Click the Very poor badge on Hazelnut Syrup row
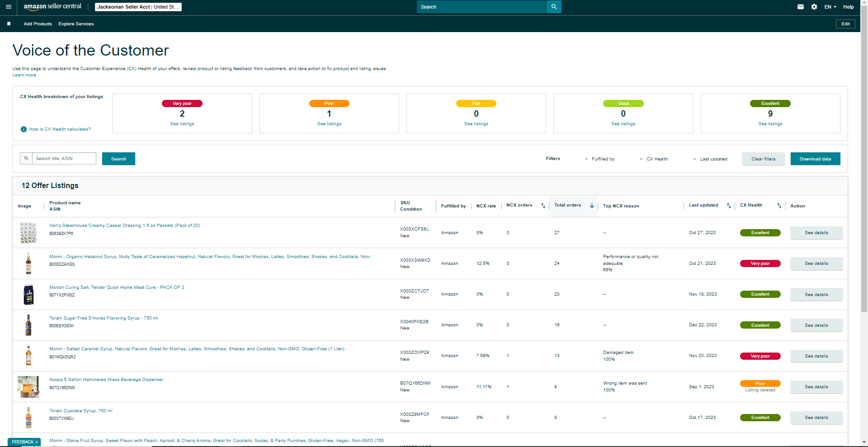The image size is (868, 447). click(760, 263)
